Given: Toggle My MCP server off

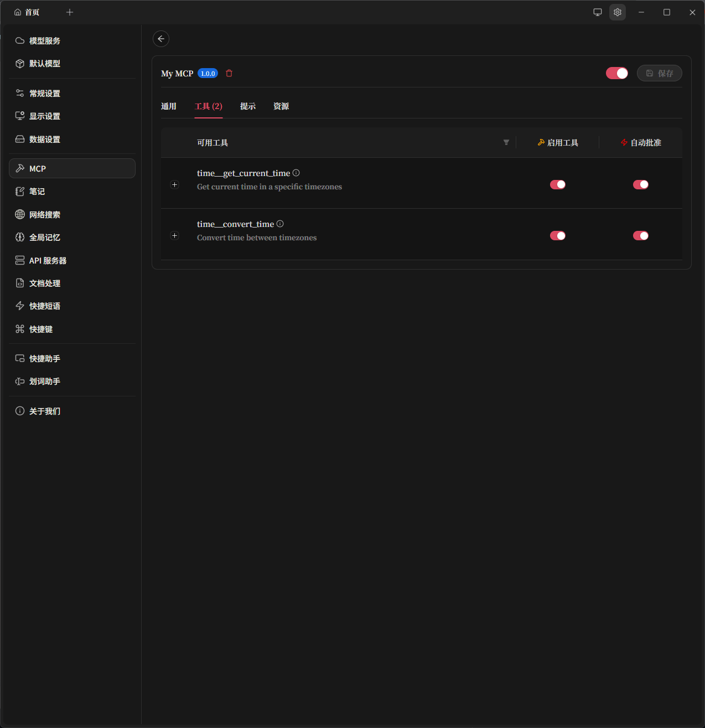Looking at the screenshot, I should 616,73.
